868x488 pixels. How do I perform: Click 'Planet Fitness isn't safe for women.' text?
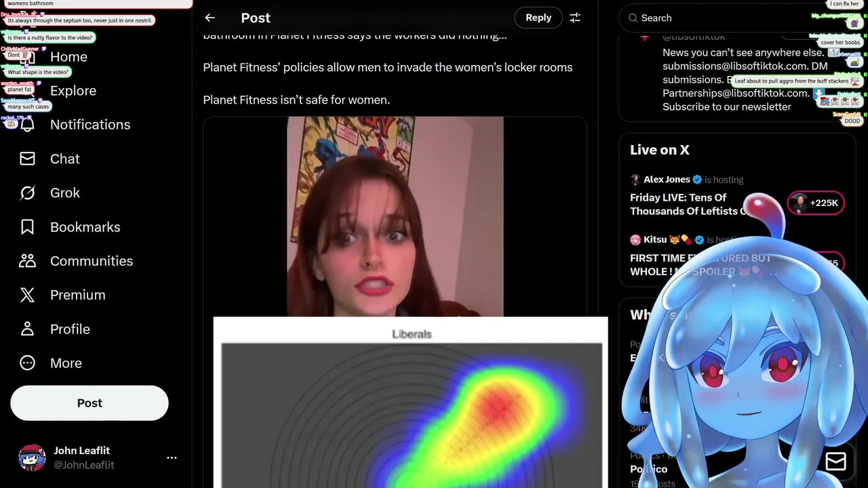click(x=296, y=100)
